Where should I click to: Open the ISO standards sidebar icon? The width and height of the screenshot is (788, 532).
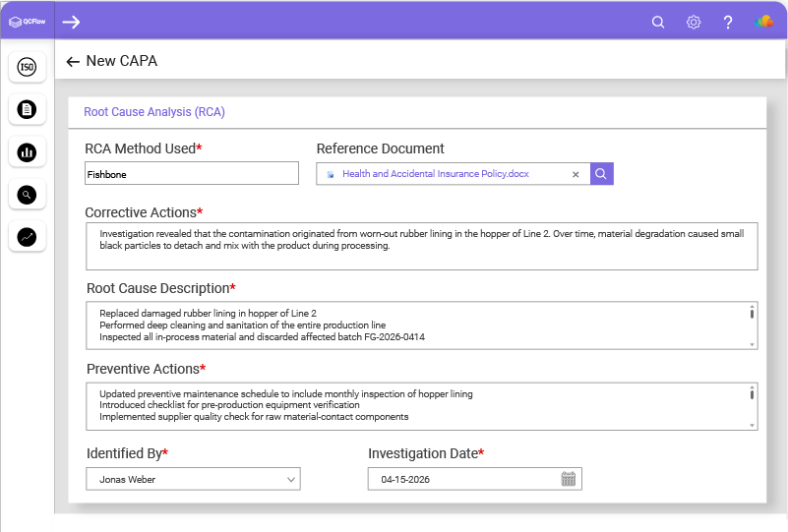28,67
